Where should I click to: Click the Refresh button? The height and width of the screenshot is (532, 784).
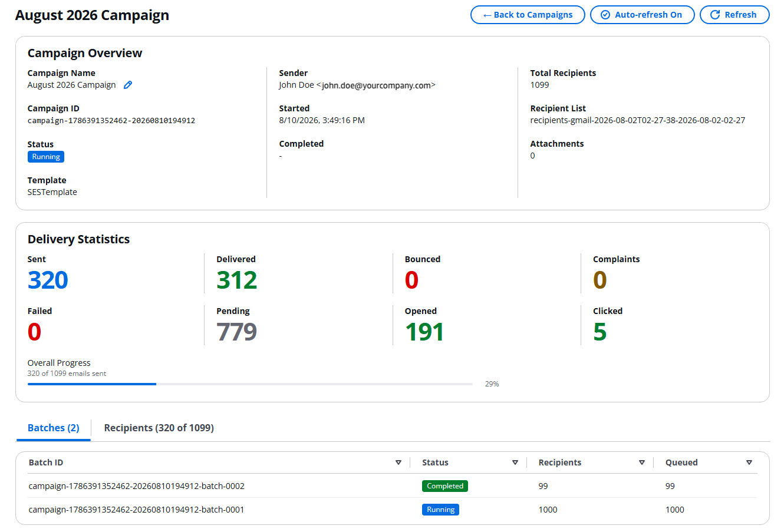coord(734,15)
